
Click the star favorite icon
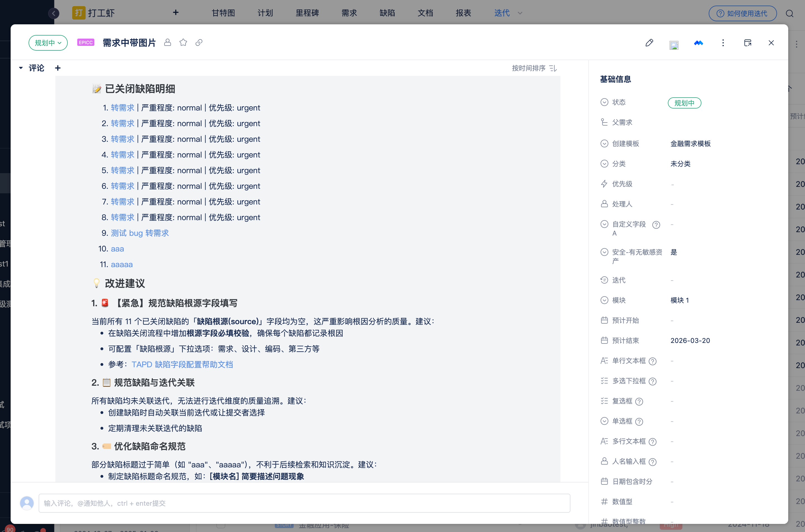pos(183,43)
